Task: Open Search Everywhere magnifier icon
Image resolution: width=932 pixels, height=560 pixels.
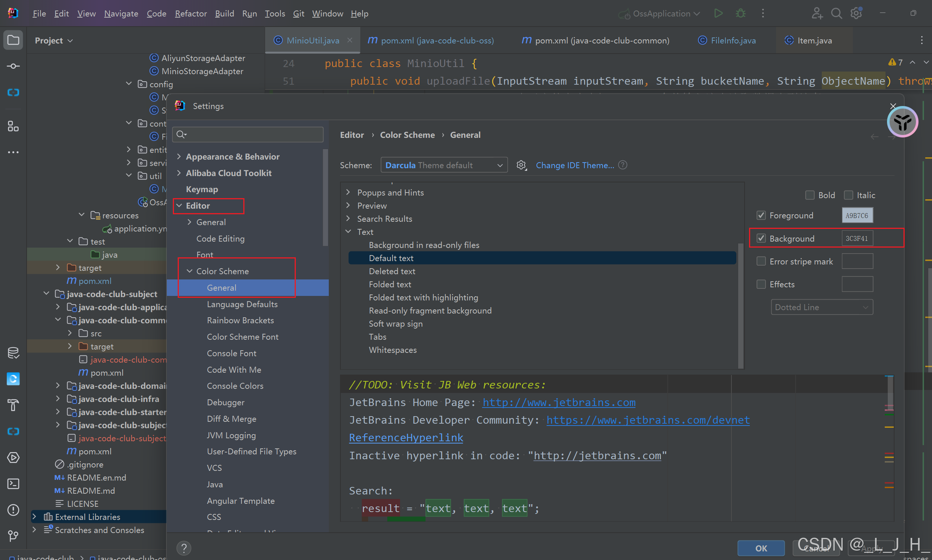Action: (836, 13)
